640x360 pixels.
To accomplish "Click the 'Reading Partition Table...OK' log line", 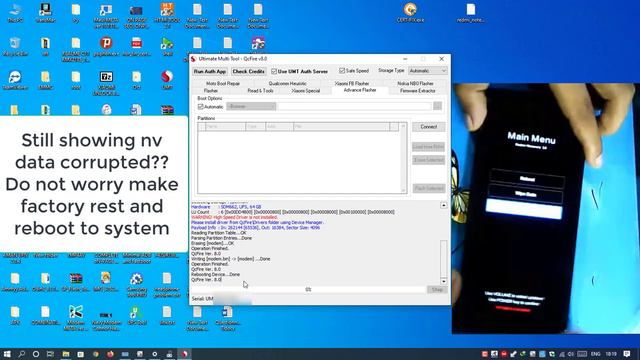I will click(219, 233).
